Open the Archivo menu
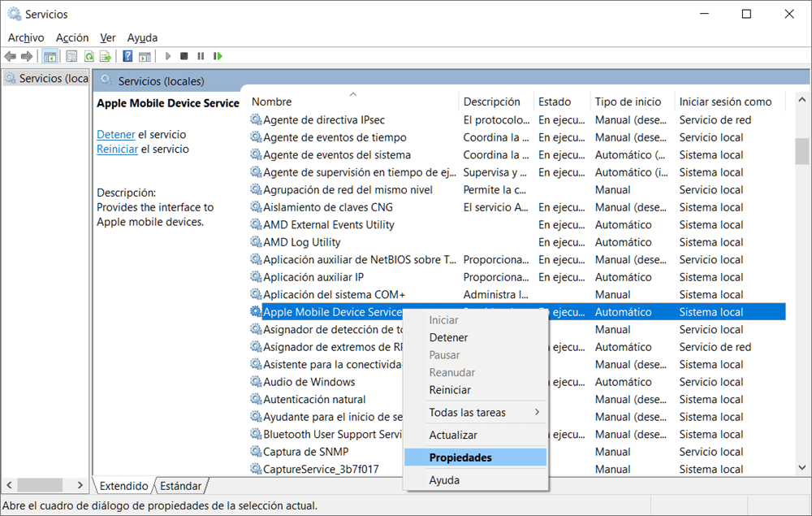This screenshot has height=516, width=812. click(26, 38)
